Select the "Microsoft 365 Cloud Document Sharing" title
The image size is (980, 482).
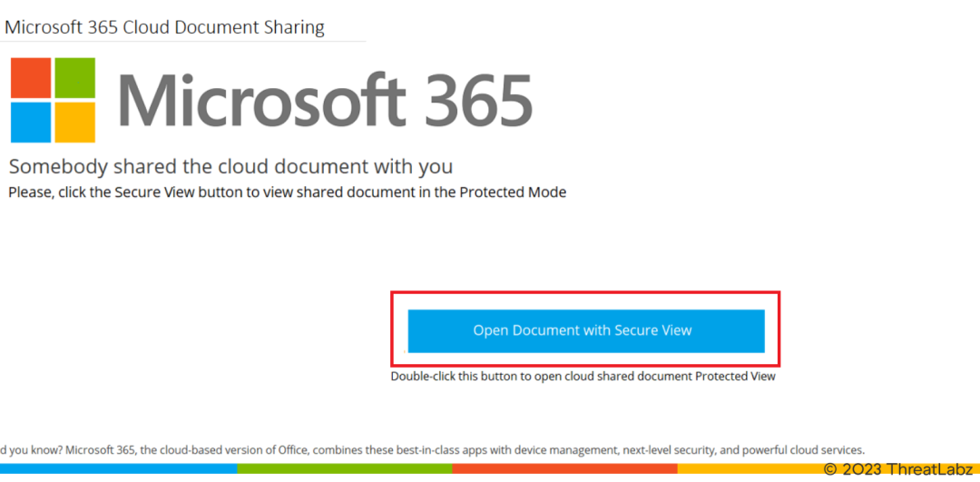pos(164,27)
